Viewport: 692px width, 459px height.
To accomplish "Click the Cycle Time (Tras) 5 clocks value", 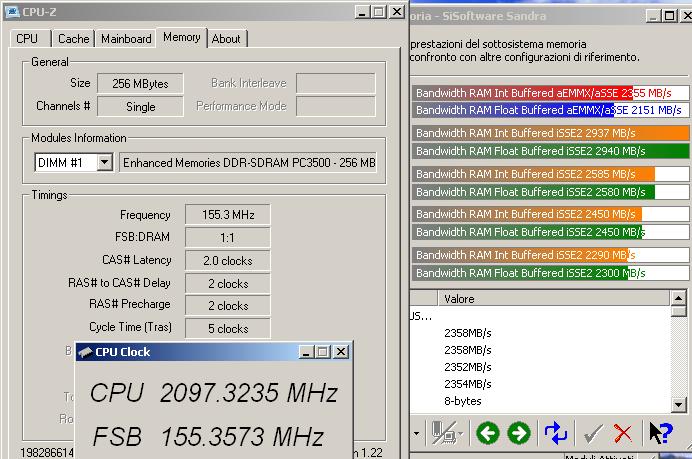I will click(228, 328).
